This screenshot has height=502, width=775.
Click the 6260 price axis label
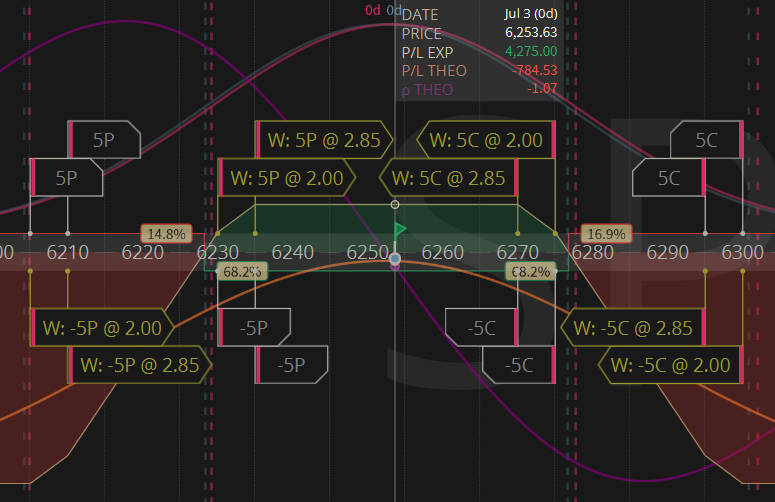tap(443, 252)
